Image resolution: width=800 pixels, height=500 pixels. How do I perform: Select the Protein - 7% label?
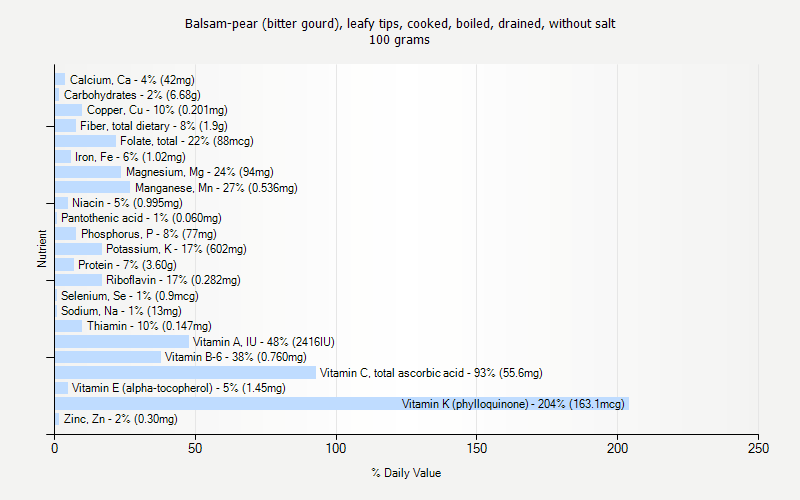click(x=127, y=265)
